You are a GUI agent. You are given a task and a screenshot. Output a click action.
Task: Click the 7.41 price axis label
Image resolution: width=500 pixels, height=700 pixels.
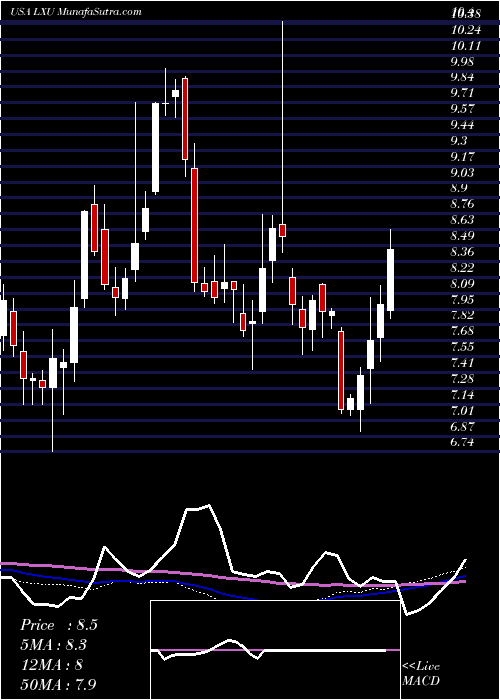point(463,363)
